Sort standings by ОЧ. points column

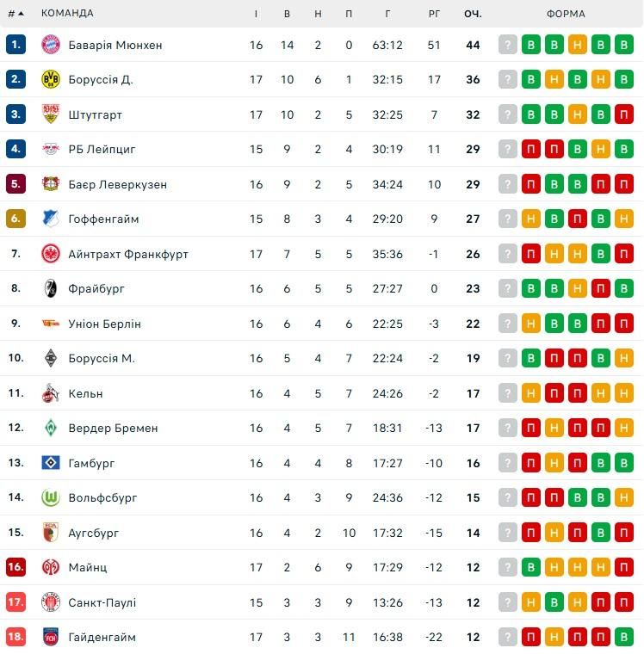473,14
